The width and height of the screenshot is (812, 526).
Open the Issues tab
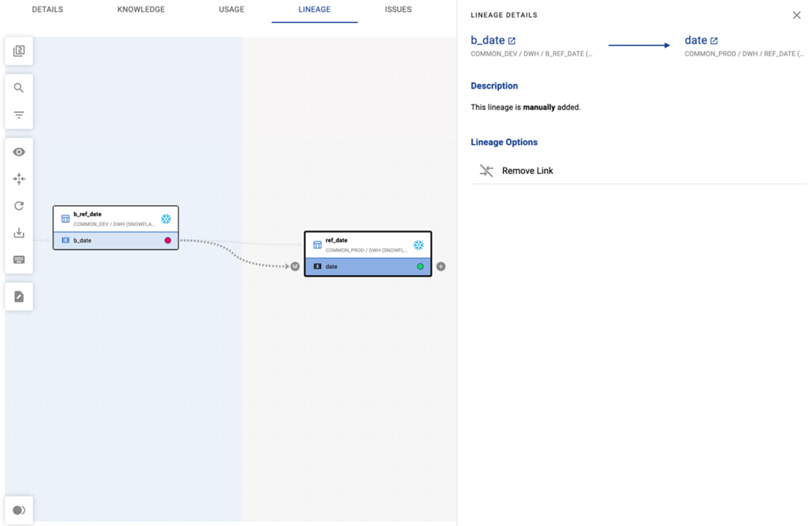[x=398, y=9]
